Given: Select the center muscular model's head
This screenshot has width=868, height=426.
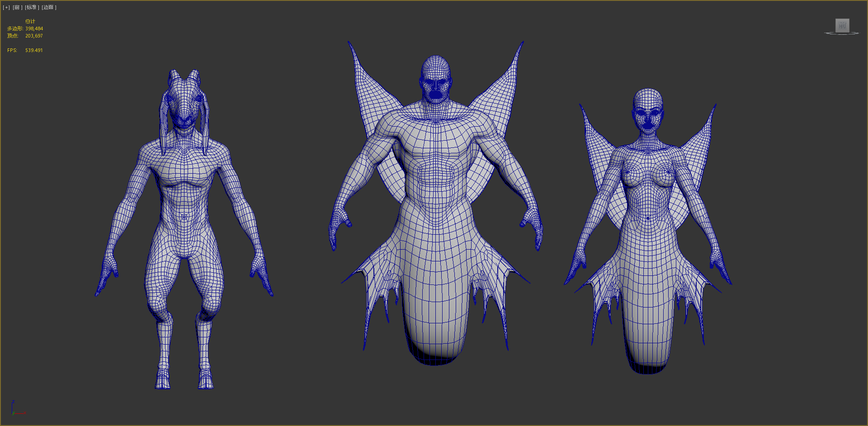Looking at the screenshot, I should click(x=435, y=81).
